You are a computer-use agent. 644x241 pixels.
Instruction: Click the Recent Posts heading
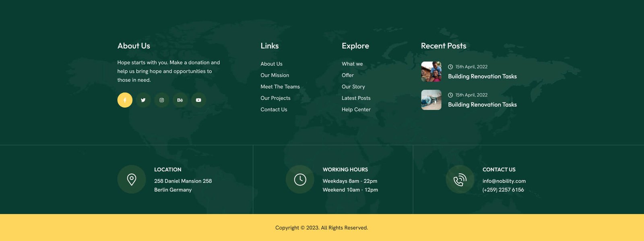[444, 46]
